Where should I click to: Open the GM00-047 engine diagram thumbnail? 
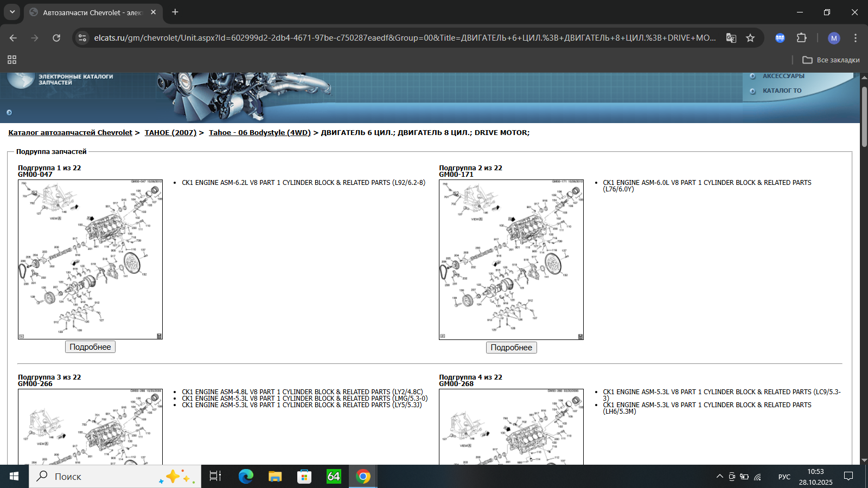[x=90, y=260]
